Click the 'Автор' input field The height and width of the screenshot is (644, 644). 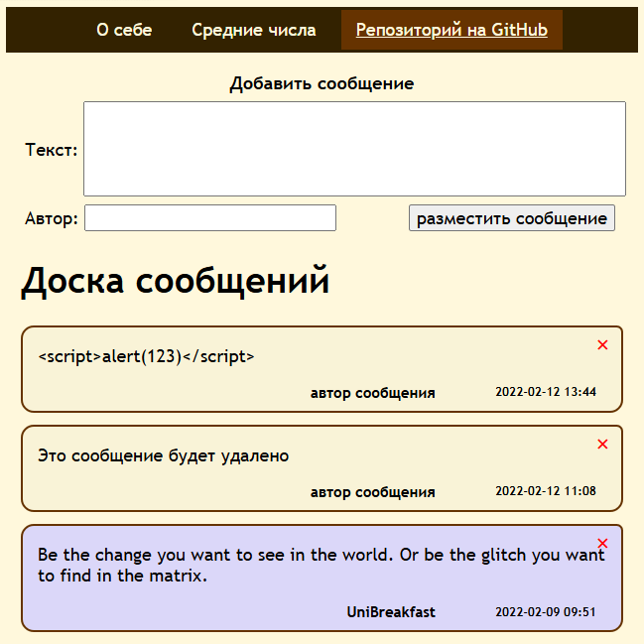coord(210,217)
